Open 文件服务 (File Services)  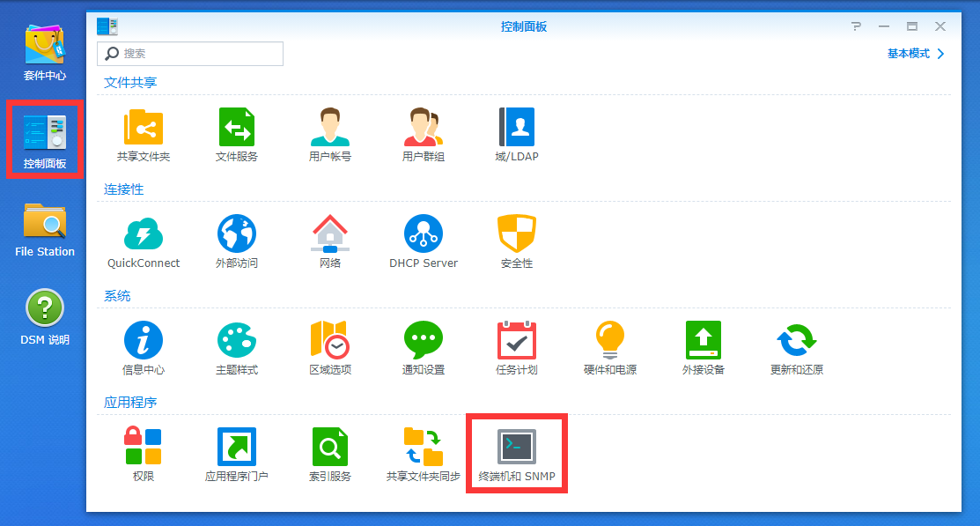point(236,135)
